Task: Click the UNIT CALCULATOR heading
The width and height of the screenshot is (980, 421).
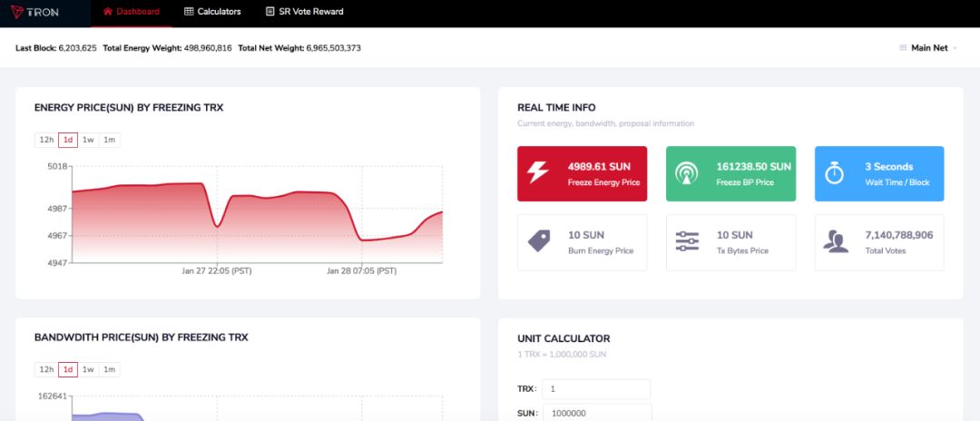Action: tap(563, 338)
